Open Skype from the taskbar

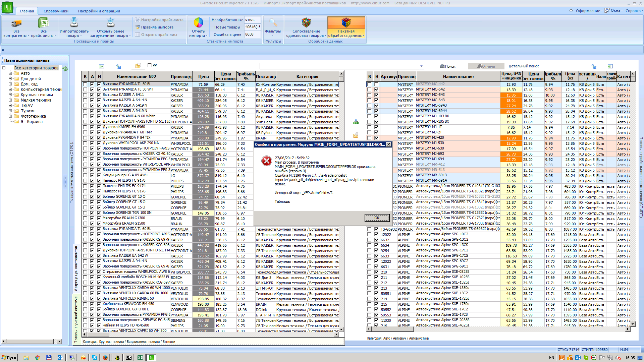(95, 358)
